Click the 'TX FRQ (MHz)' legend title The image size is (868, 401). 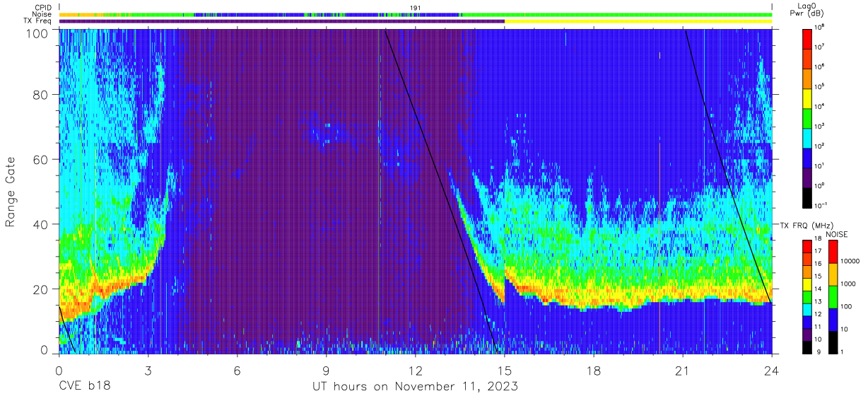click(x=807, y=226)
